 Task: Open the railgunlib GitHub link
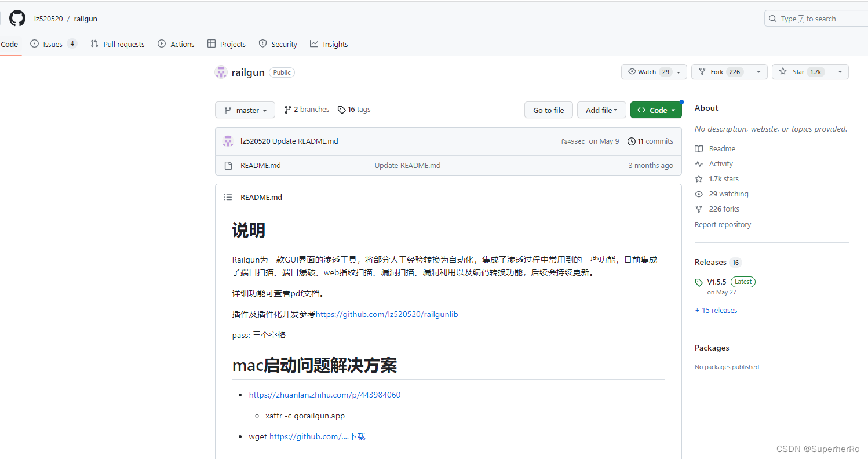tap(387, 314)
